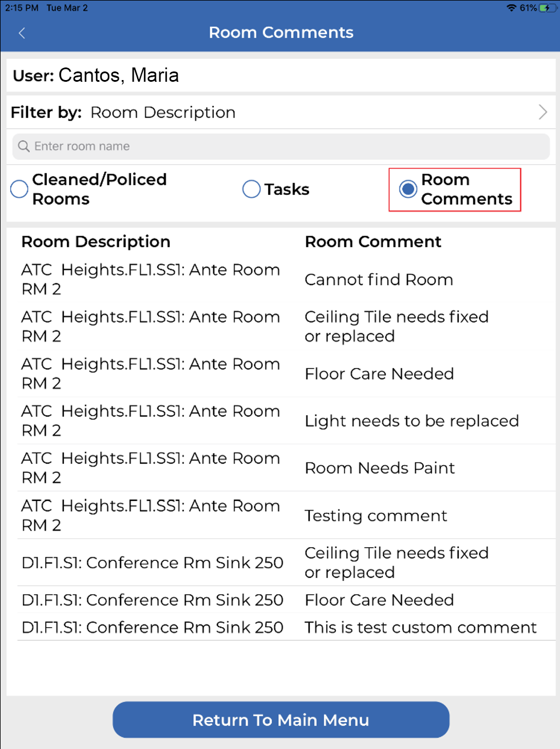
Task: Tap the Wi-Fi status icon
Action: pyautogui.click(x=511, y=8)
